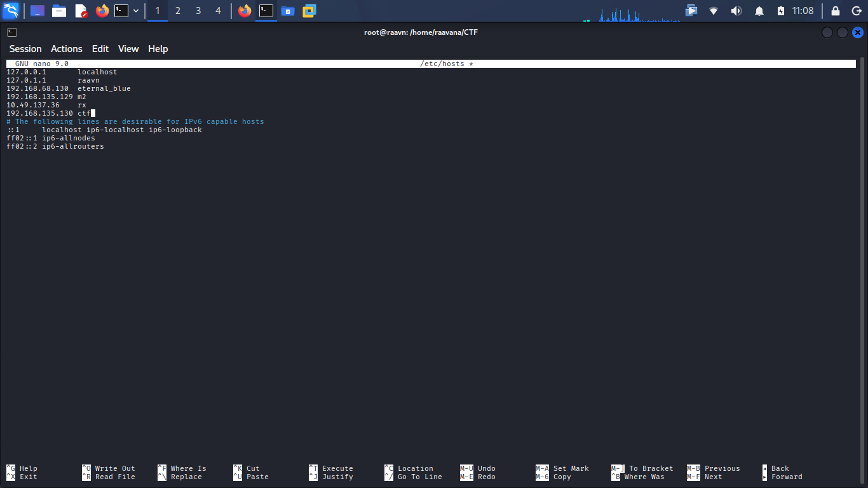Click the GNU nano 9.0 title text
This screenshot has width=868, height=488.
(42, 64)
